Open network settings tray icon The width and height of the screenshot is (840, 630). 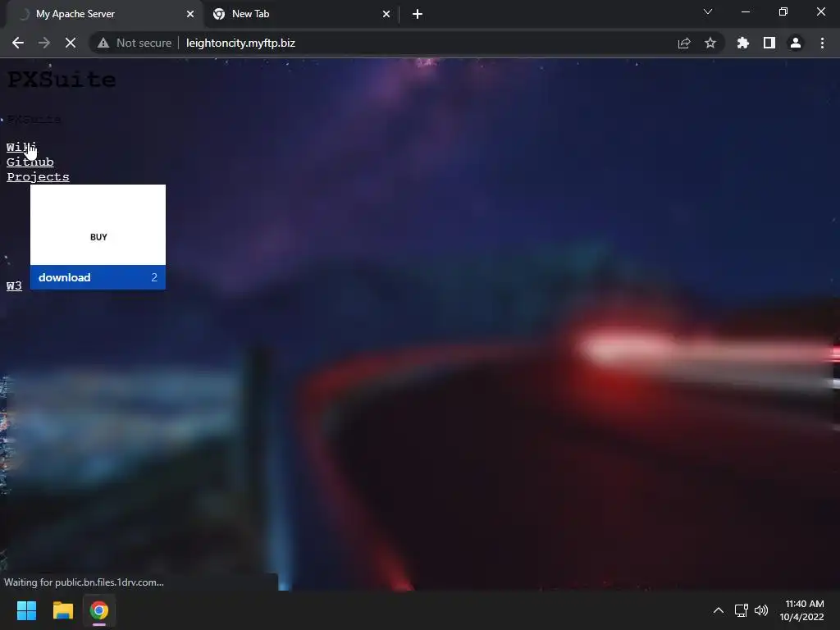[x=742, y=610]
